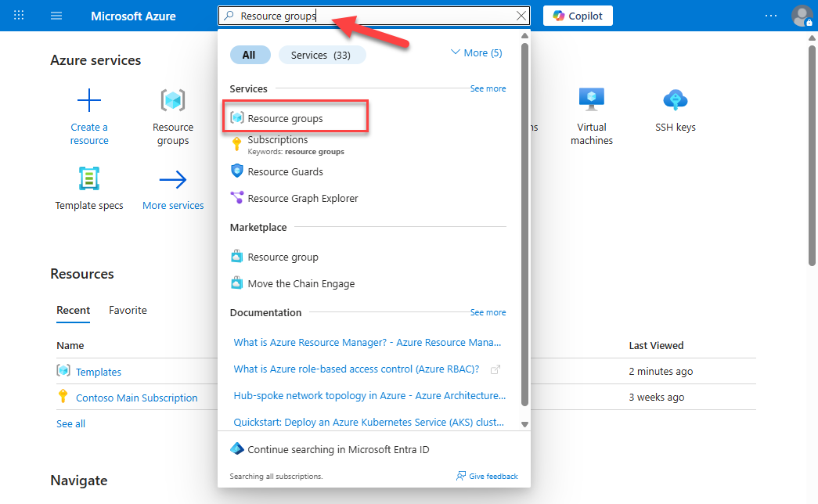The height and width of the screenshot is (504, 818).
Task: Click inside the Resource groups search field
Action: [374, 16]
